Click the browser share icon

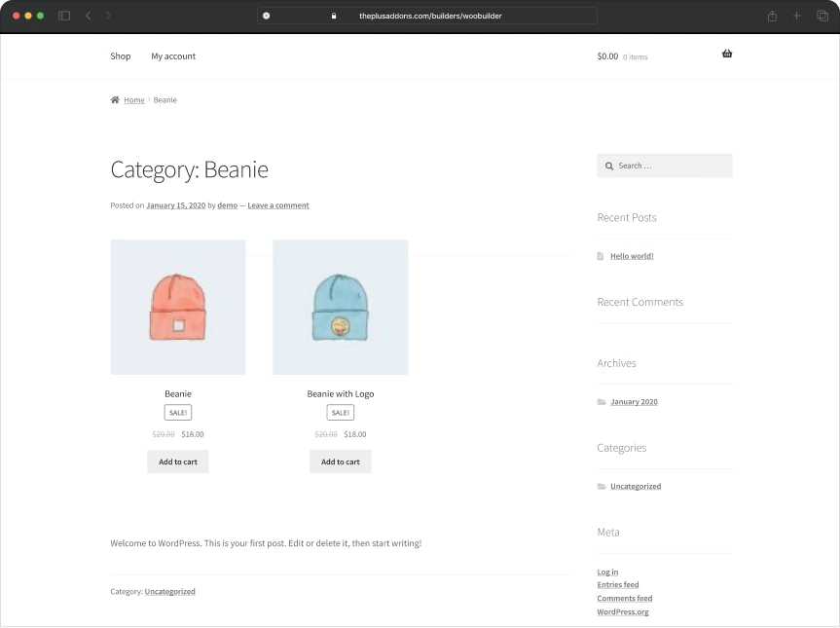[771, 16]
